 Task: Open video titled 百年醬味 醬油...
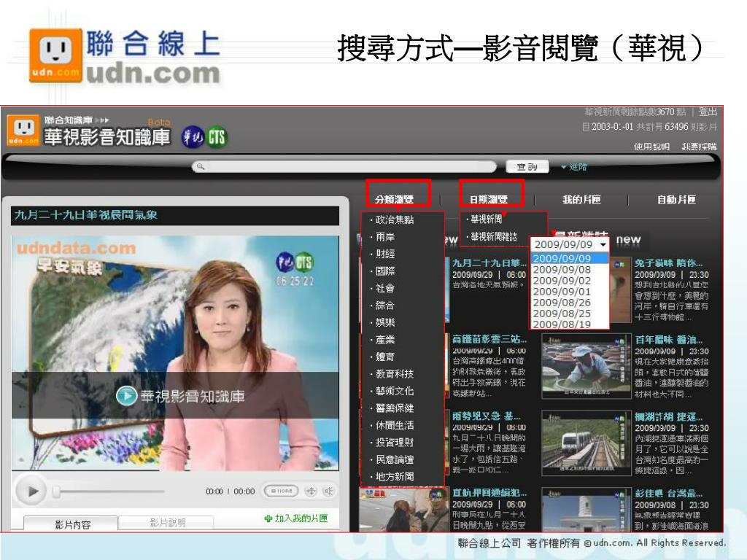tap(668, 340)
